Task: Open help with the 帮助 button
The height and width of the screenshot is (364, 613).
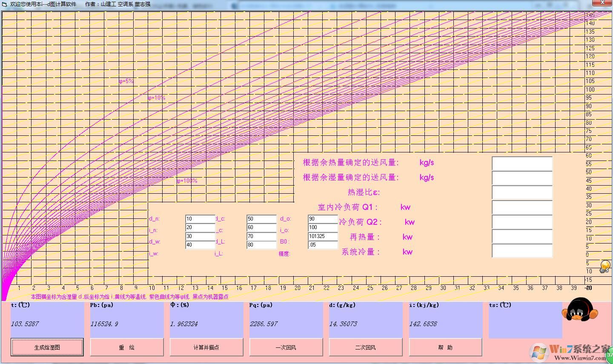Action: click(x=445, y=347)
